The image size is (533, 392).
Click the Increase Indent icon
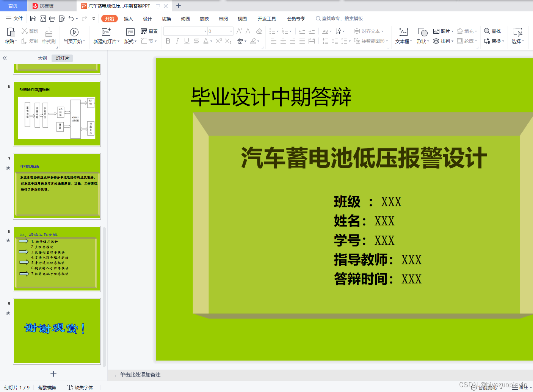point(312,31)
